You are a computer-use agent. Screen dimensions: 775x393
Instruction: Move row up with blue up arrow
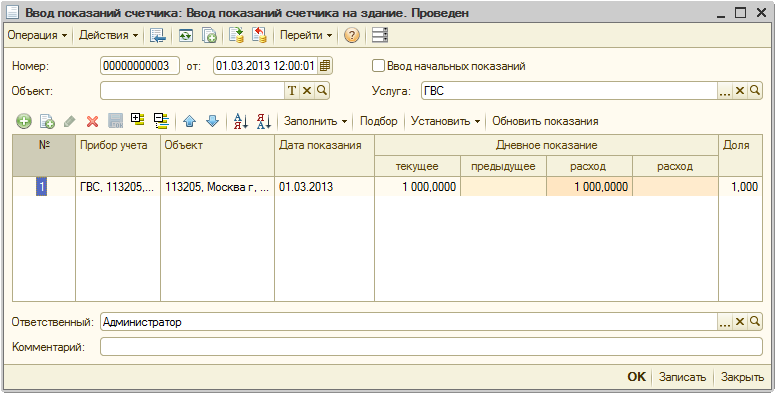[x=190, y=121]
